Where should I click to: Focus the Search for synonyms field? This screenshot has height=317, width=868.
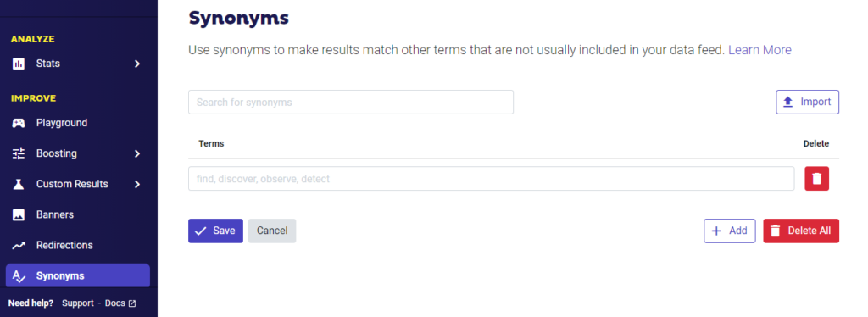point(350,103)
